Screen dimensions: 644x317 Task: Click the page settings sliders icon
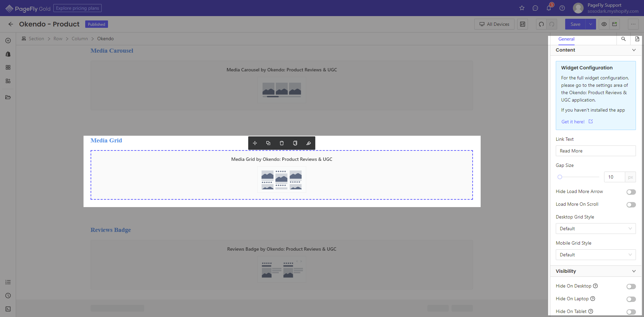point(523,24)
